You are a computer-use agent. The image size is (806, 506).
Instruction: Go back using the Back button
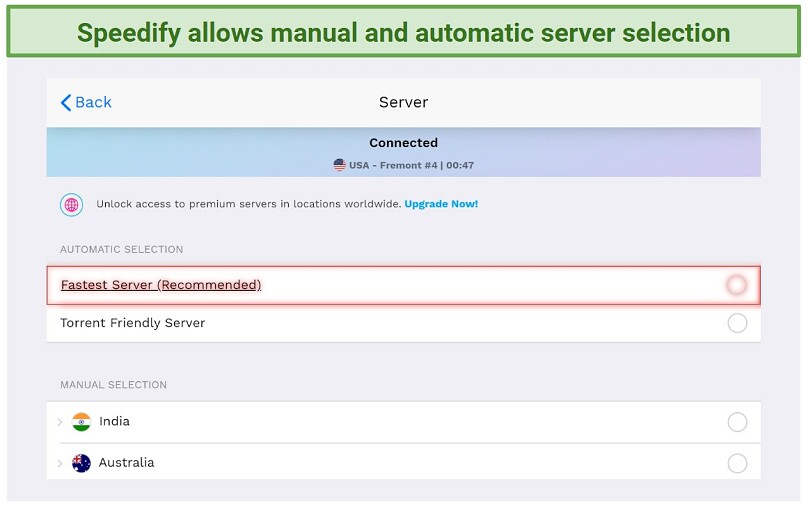(86, 102)
